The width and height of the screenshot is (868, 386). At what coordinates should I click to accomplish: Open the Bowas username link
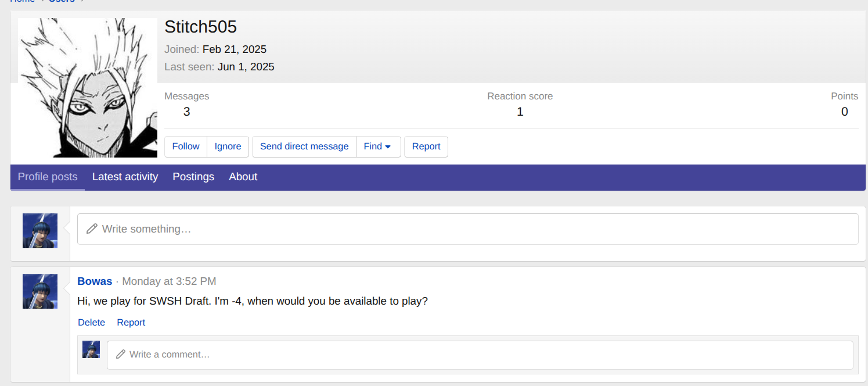(x=95, y=281)
